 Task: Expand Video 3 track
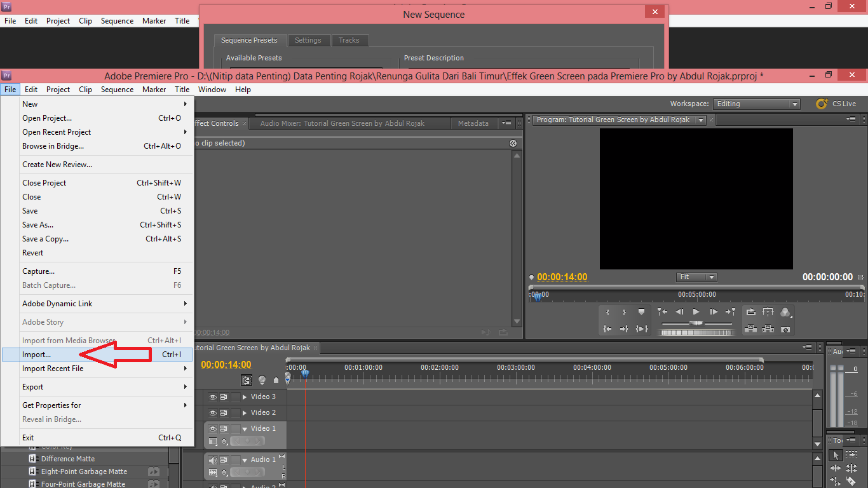[x=245, y=396]
